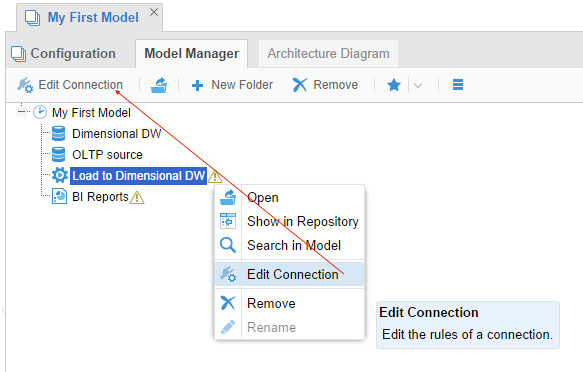Click the pencil Rename icon in menu
583x372 pixels.
228,327
